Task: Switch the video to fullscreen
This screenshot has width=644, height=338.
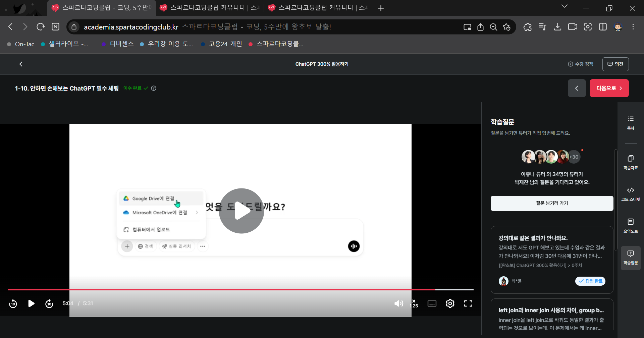Action: [468, 303]
